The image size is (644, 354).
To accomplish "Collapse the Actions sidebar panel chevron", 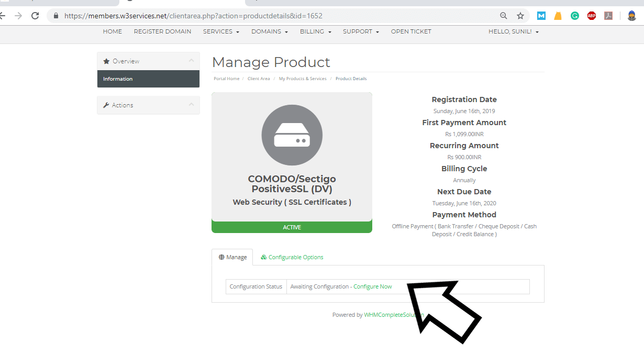I will pos(191,105).
